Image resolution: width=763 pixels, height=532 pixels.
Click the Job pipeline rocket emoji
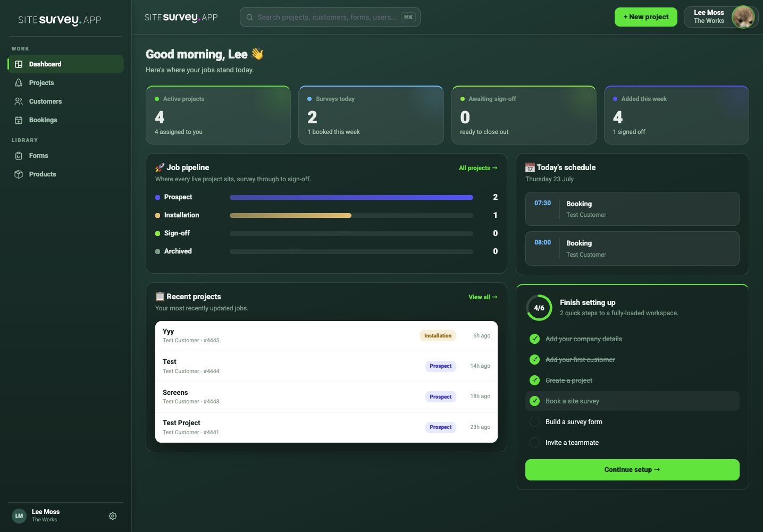click(x=160, y=167)
